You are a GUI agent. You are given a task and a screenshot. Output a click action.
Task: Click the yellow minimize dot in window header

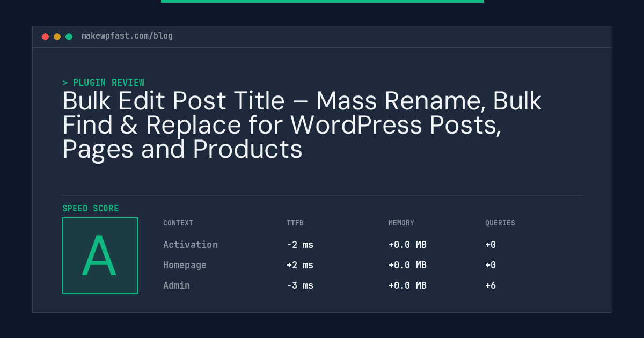coord(57,36)
